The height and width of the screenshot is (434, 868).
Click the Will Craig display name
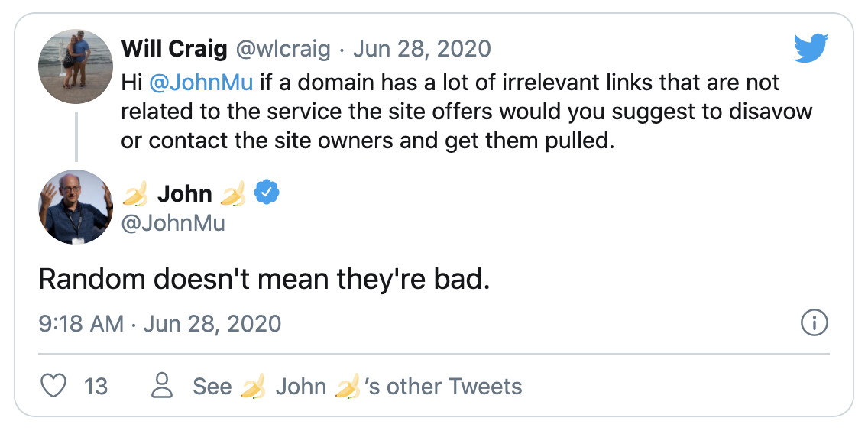tap(174, 50)
